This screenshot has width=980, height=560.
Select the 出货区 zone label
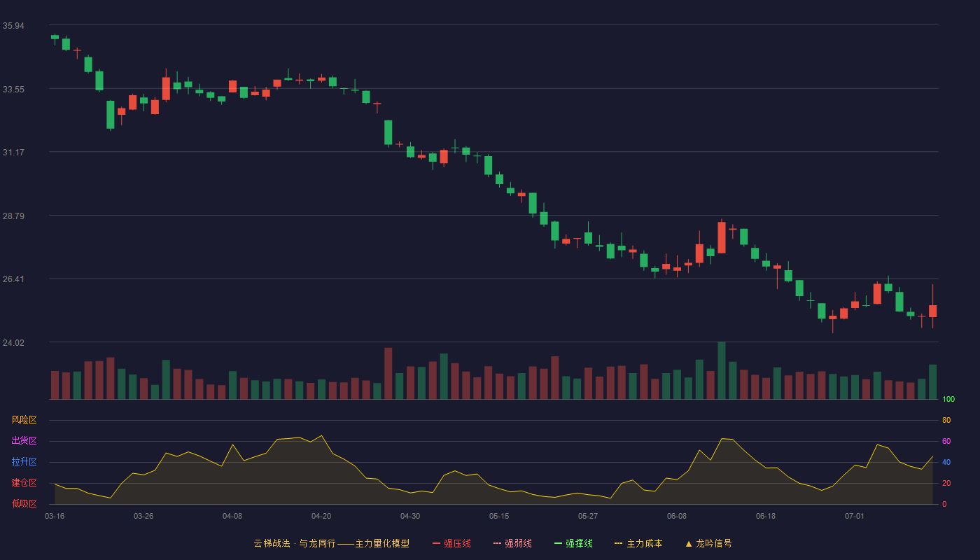pos(24,441)
